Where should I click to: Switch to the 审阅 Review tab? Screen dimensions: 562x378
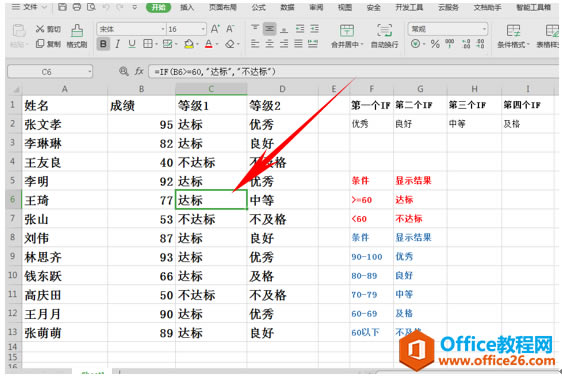(x=316, y=7)
